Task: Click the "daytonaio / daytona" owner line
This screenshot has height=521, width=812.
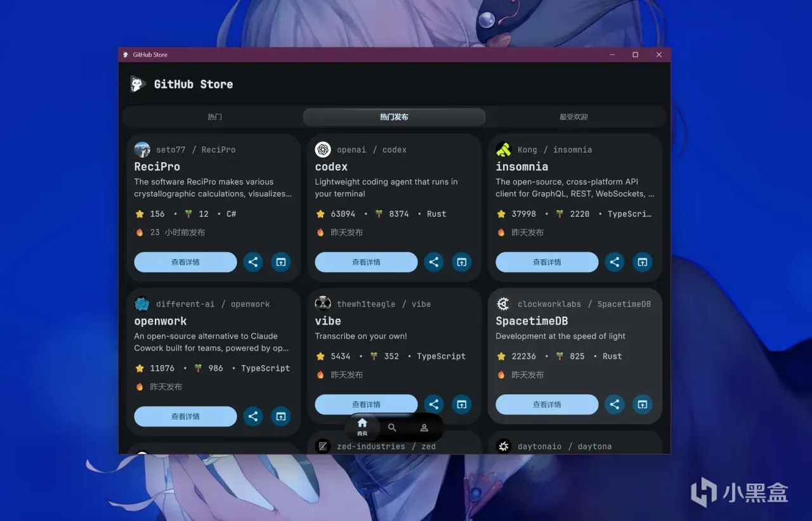Action: [565, 446]
